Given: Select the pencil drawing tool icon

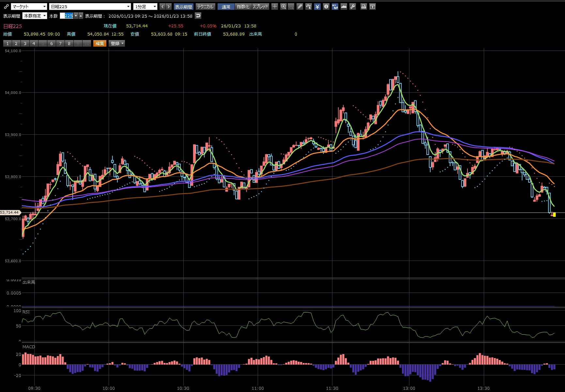Looking at the screenshot, I should click(x=300, y=7).
